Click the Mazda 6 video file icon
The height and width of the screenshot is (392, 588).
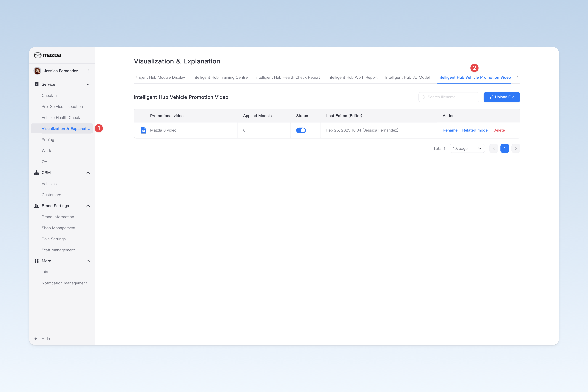144,130
